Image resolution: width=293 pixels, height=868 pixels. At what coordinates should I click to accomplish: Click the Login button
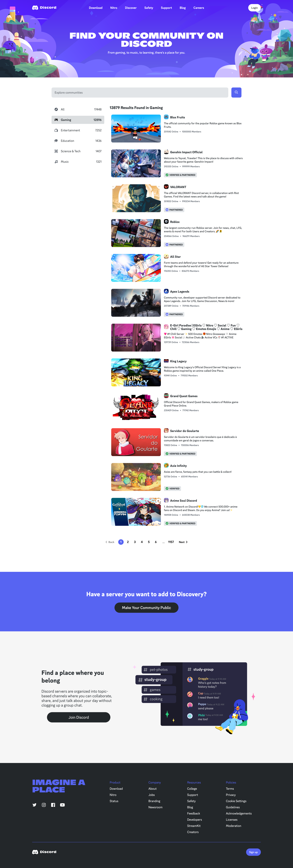(255, 8)
